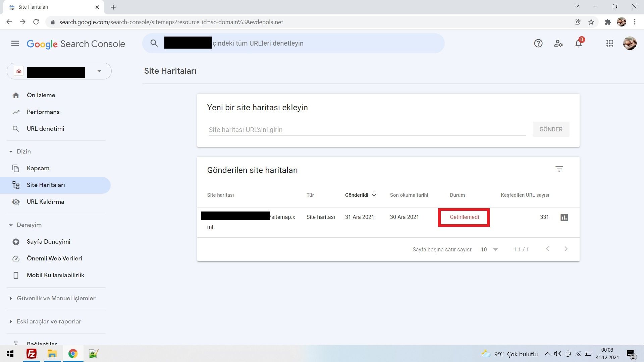Open the Google apps grid icon

[x=609, y=44]
